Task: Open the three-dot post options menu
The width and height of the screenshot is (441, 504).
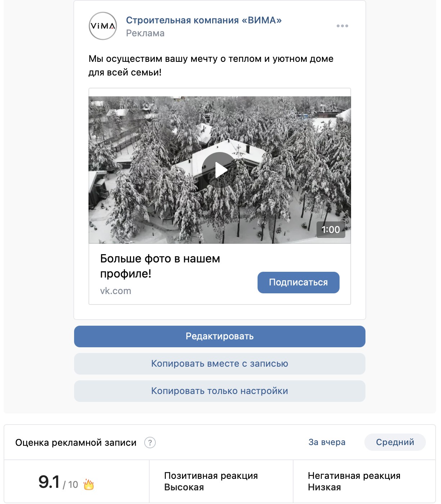Action: [342, 26]
